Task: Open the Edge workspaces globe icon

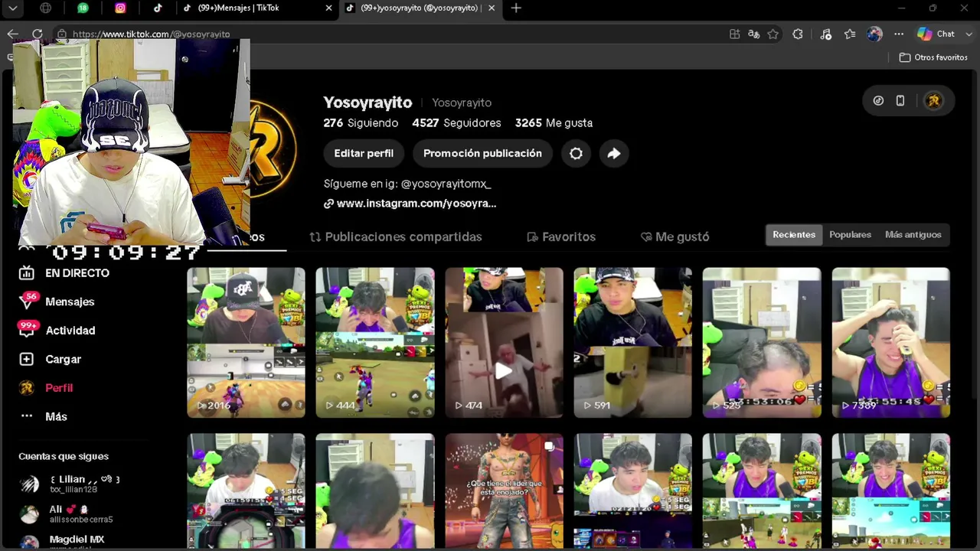Action: pos(46,8)
